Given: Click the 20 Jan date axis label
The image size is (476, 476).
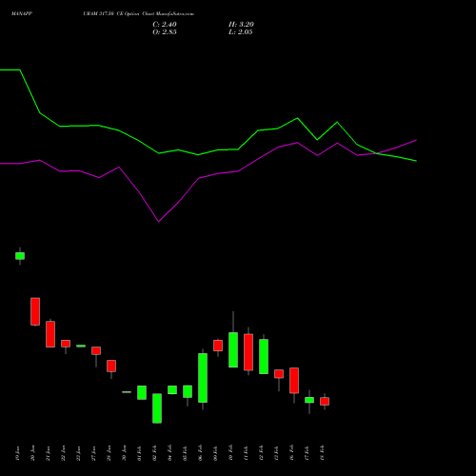Looking at the screenshot, I should 33,453.
